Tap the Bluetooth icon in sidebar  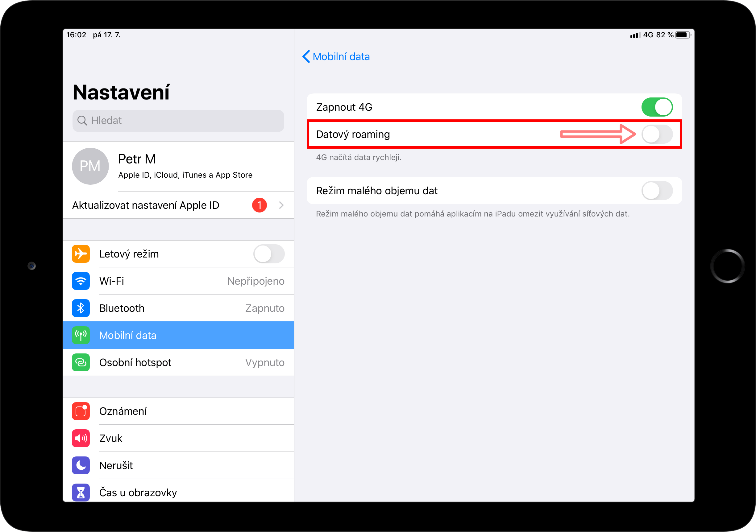tap(81, 308)
